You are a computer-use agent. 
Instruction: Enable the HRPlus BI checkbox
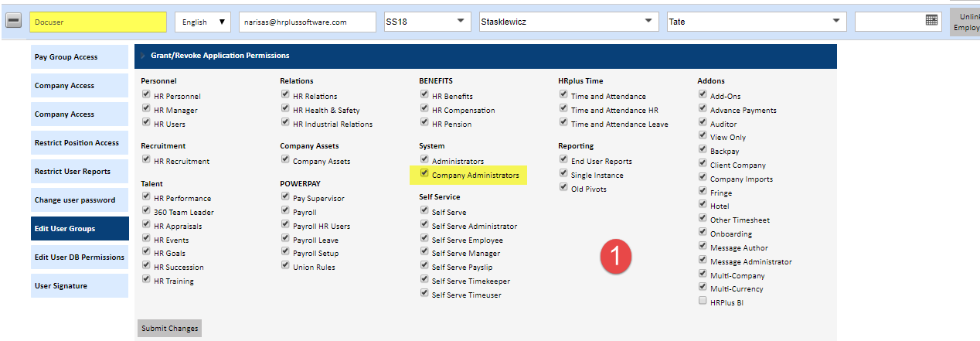coord(703,301)
